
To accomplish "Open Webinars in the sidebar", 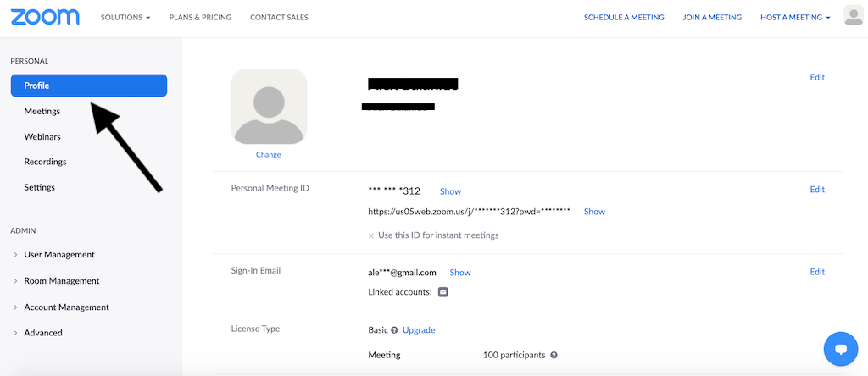I will 42,136.
